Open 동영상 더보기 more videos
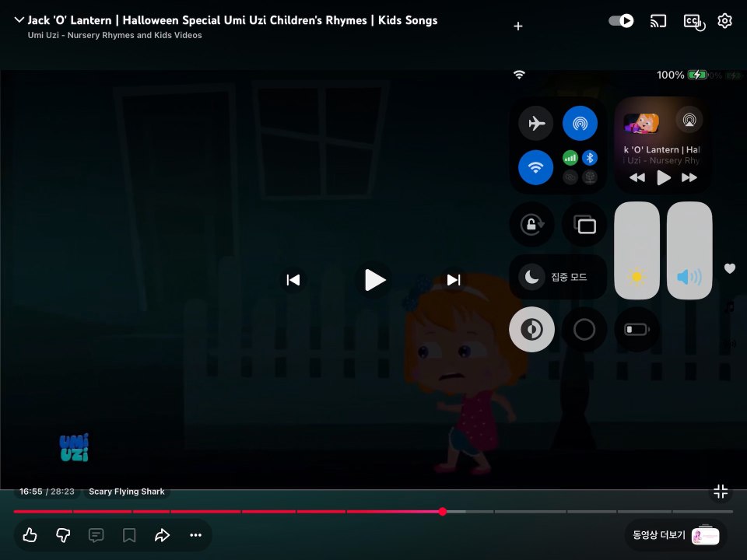The image size is (747, 560). (675, 535)
